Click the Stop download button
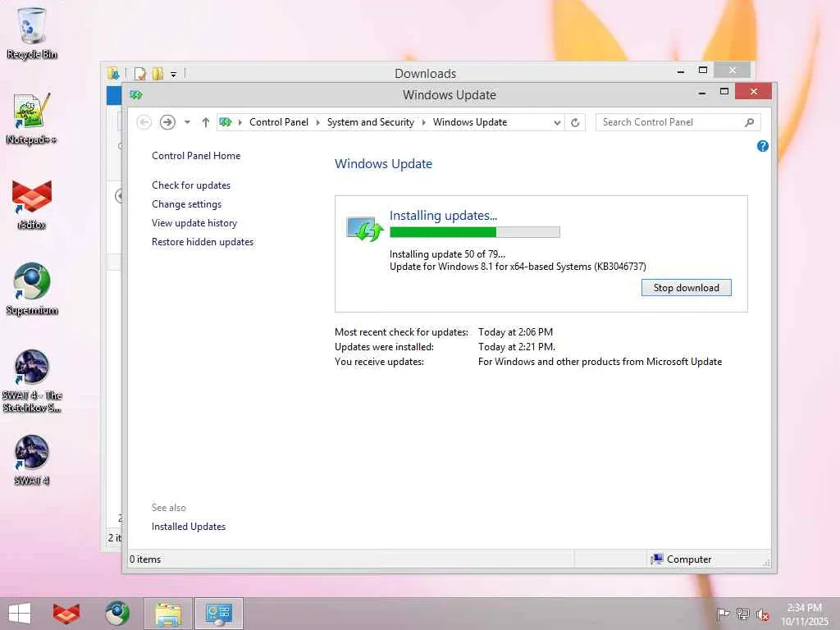The width and height of the screenshot is (840, 630). pos(687,288)
